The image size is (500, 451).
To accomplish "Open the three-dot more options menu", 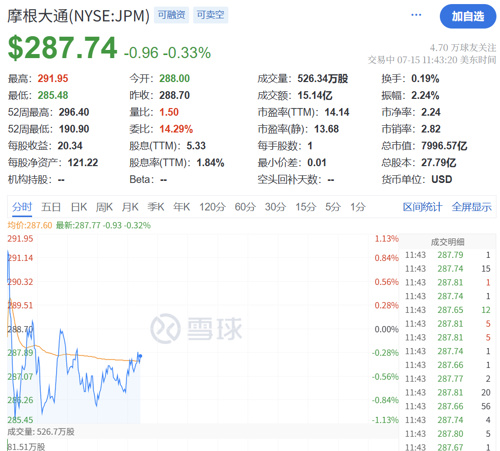I will (416, 15).
